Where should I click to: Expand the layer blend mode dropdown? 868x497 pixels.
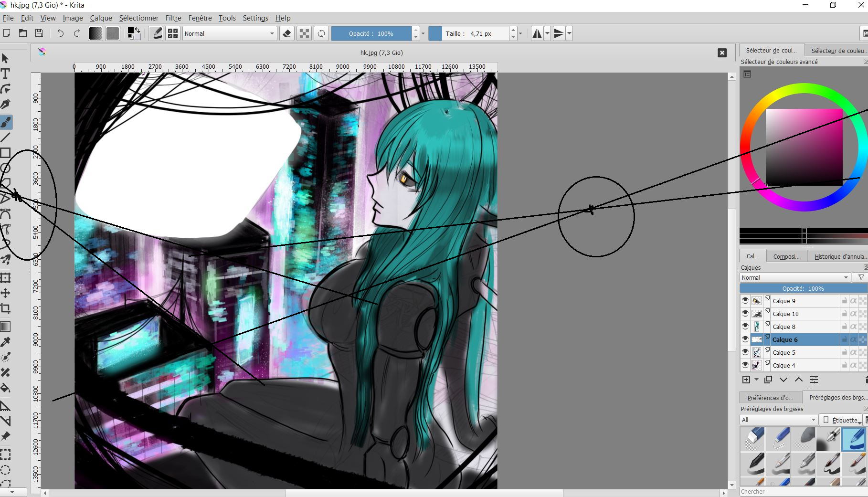[795, 277]
